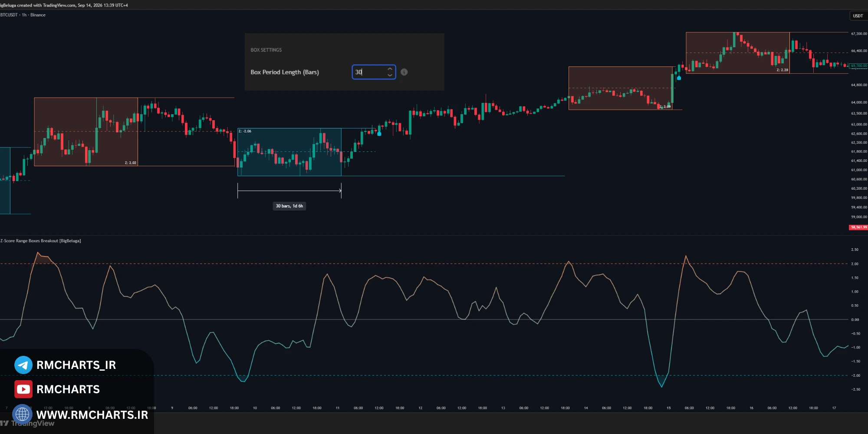Decrease Box Period Length with the down arrow

(x=390, y=75)
